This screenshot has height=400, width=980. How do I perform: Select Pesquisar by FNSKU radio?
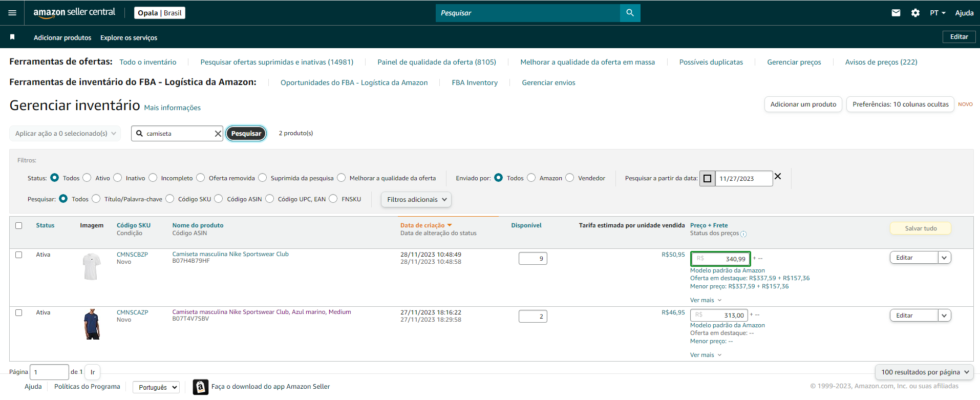click(x=333, y=199)
